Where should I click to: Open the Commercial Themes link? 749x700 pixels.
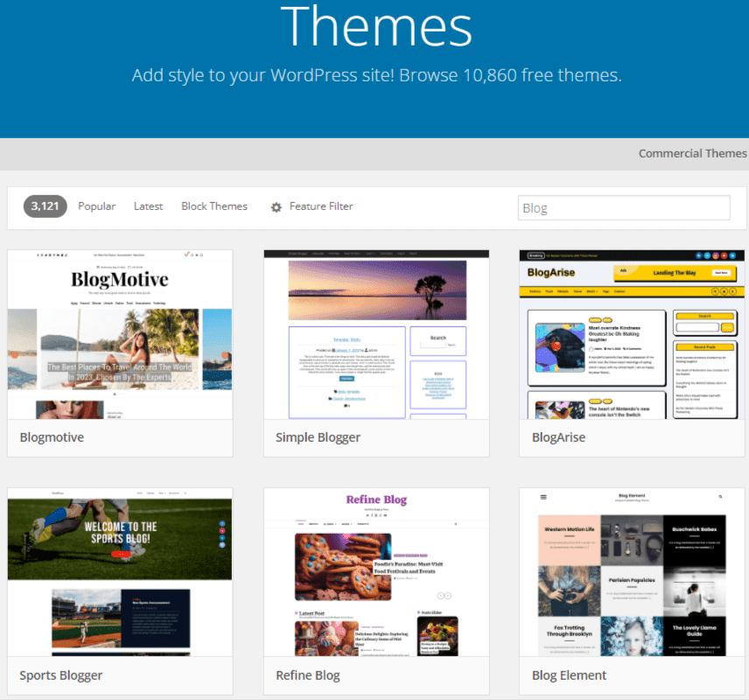[692, 153]
